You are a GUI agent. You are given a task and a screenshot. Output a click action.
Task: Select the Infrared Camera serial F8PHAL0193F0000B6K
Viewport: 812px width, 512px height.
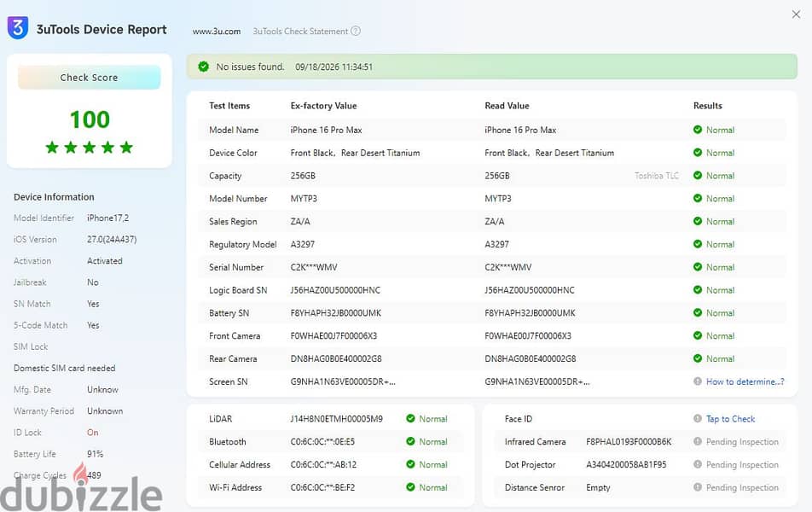coord(629,441)
